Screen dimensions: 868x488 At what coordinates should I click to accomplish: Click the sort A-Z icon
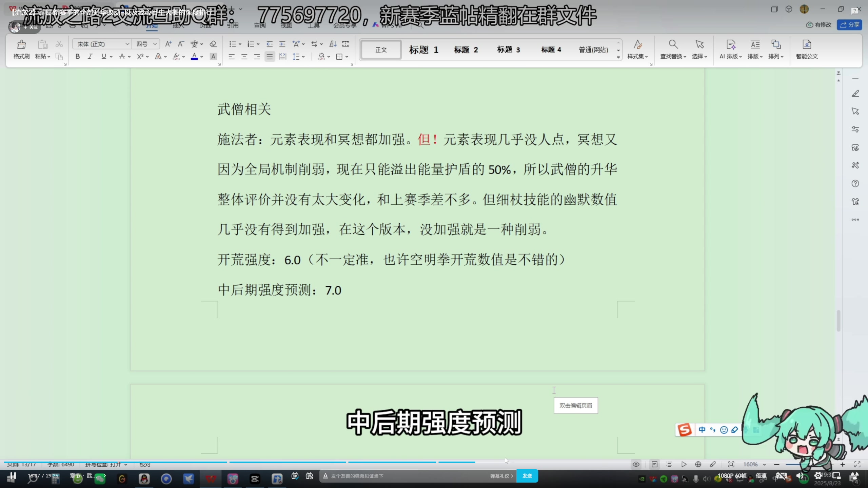[333, 44]
